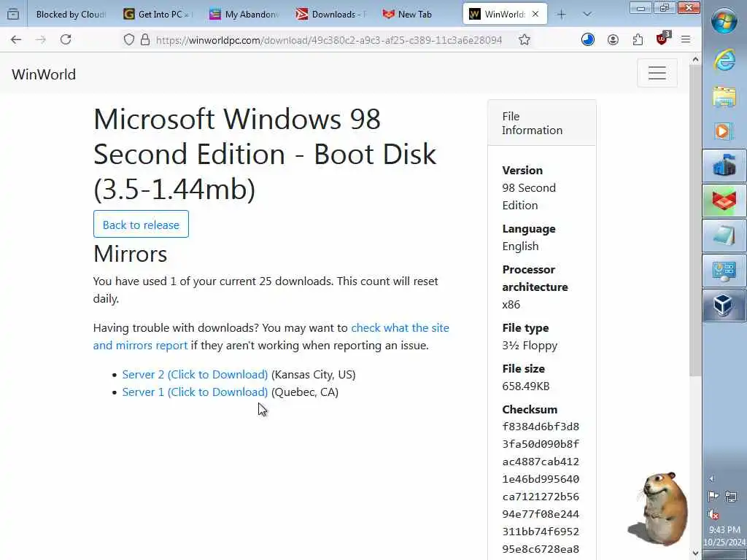Open Windows Explorer from the taskbar
The height and width of the screenshot is (560, 747).
click(x=724, y=97)
